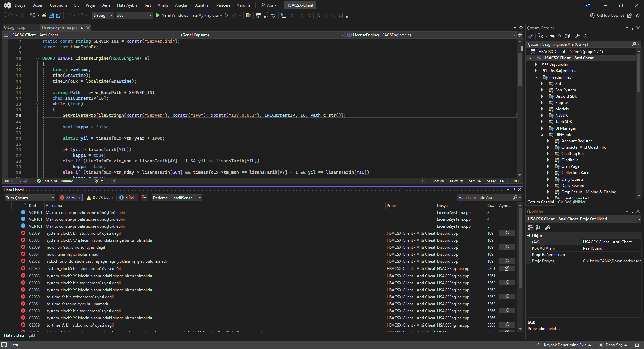Image resolution: width=644 pixels, height=349 pixels.
Task: Click the GitHub Copilot button
Action: coord(607,15)
